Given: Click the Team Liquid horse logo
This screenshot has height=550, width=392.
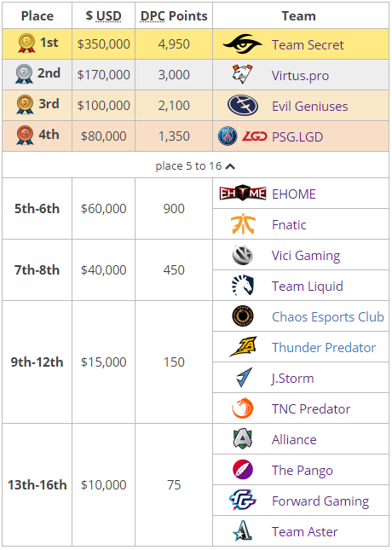Looking at the screenshot, I should coord(243,285).
